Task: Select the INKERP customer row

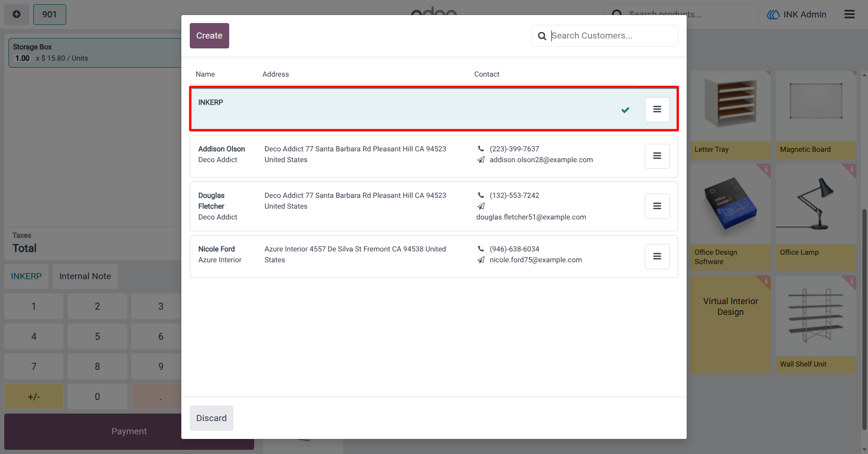Action: (434, 109)
